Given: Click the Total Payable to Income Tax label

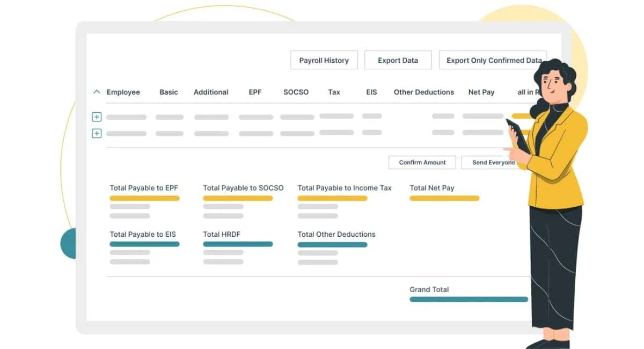Looking at the screenshot, I should coord(345,187).
